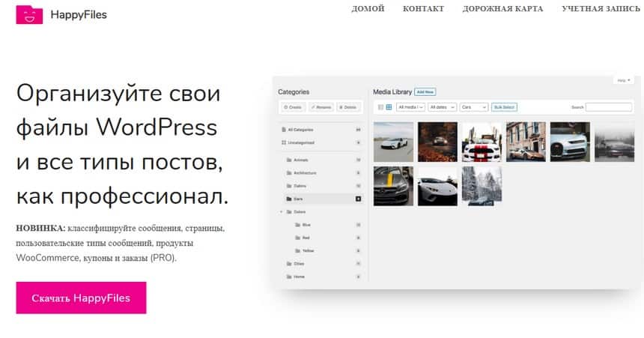644x338 pixels.
Task: Click the Home folder icon
Action: 289,277
